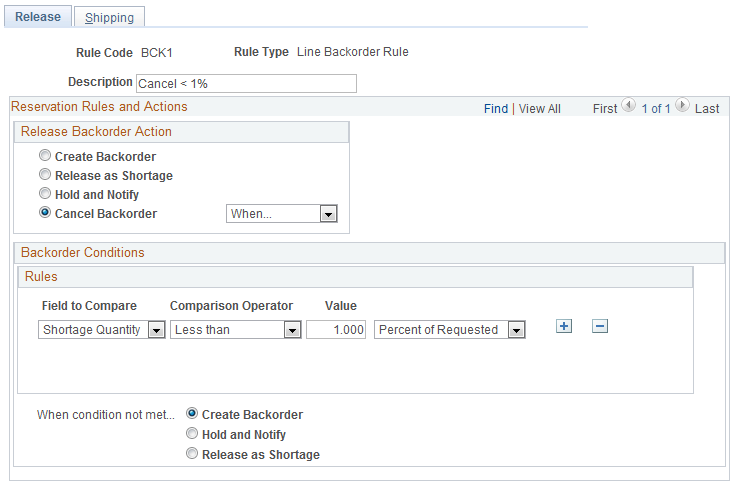This screenshot has width=739, height=490.
Task: Click the First navigation label
Action: 605,109
